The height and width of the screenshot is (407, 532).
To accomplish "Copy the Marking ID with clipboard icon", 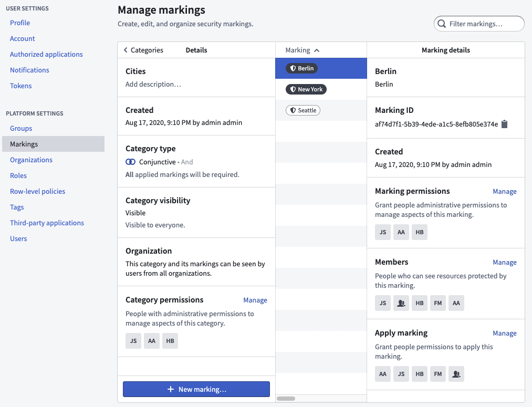I will pyautogui.click(x=505, y=124).
